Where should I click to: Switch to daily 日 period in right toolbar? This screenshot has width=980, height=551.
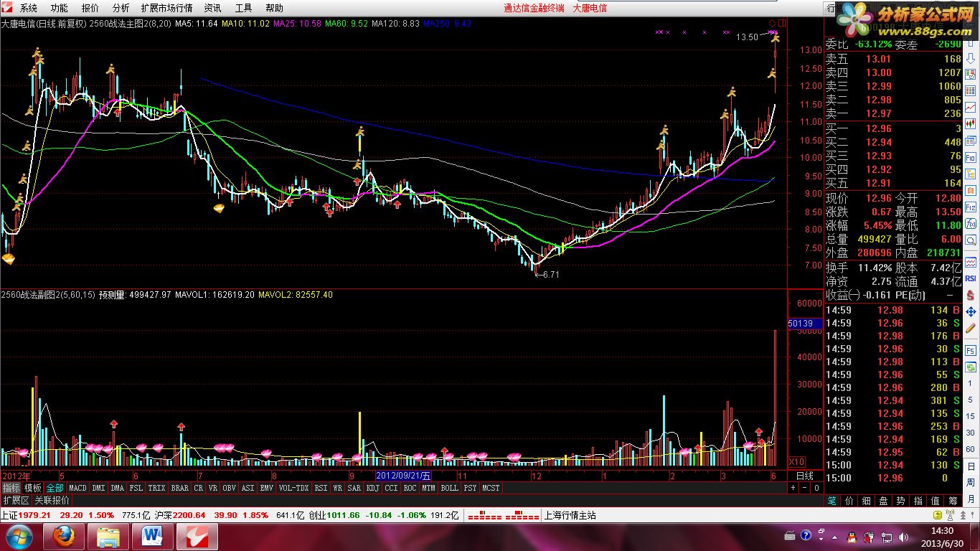(x=970, y=466)
